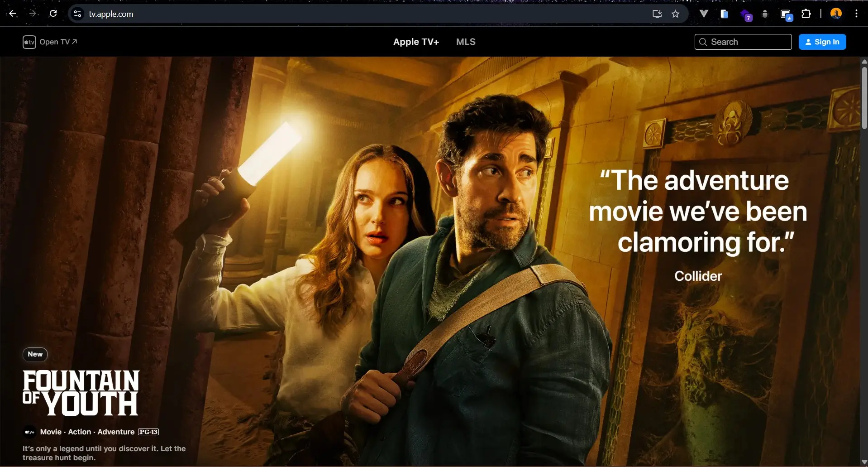Open the gray flame extension icon
The width and height of the screenshot is (868, 467).
coord(765,14)
